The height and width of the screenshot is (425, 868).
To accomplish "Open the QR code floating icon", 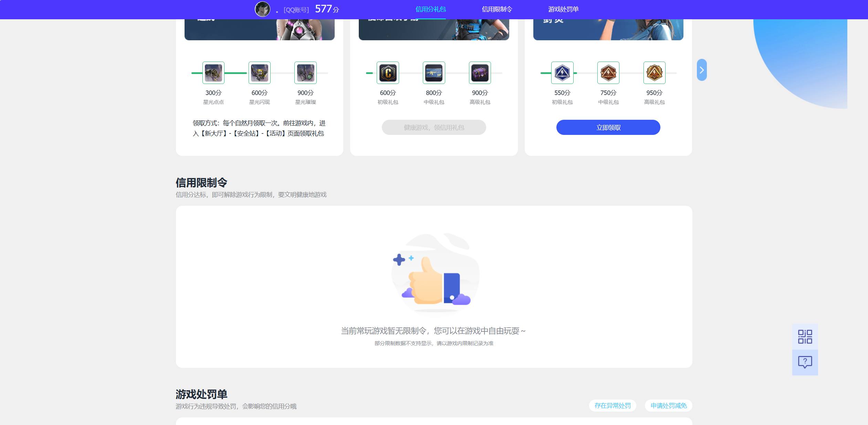I will point(805,337).
